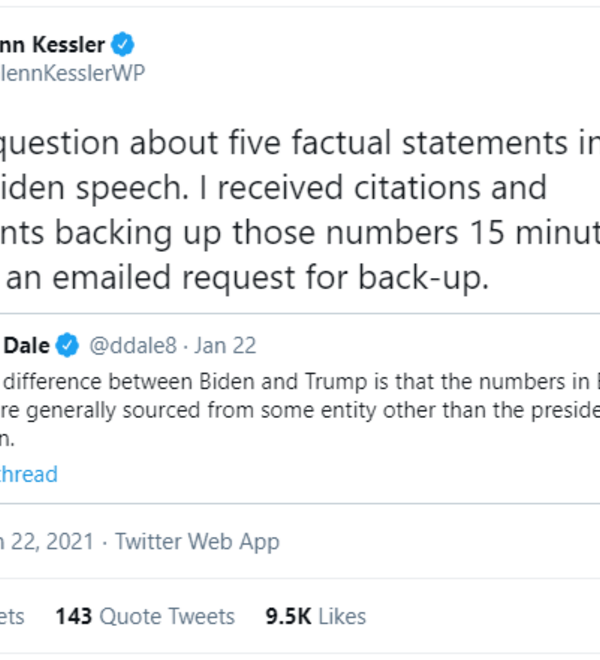The image size is (600, 660).
Task: Click the @ddale8 handle
Action: click(132, 346)
